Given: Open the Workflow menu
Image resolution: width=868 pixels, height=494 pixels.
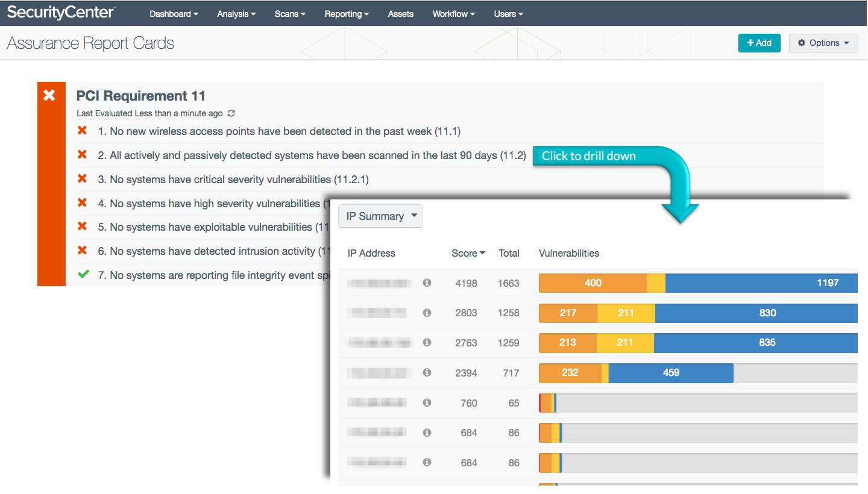Looking at the screenshot, I should pyautogui.click(x=453, y=14).
